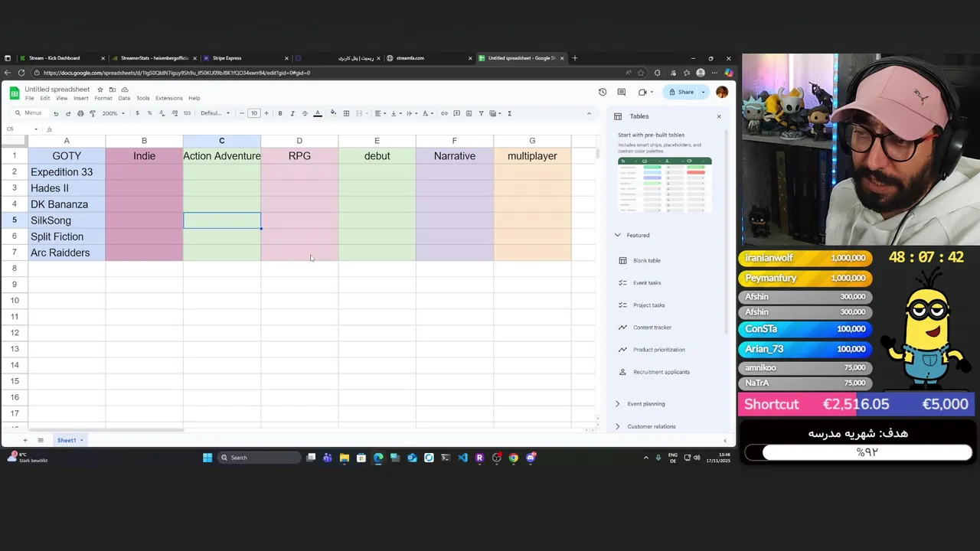Click the cloud document status icon

(125, 90)
